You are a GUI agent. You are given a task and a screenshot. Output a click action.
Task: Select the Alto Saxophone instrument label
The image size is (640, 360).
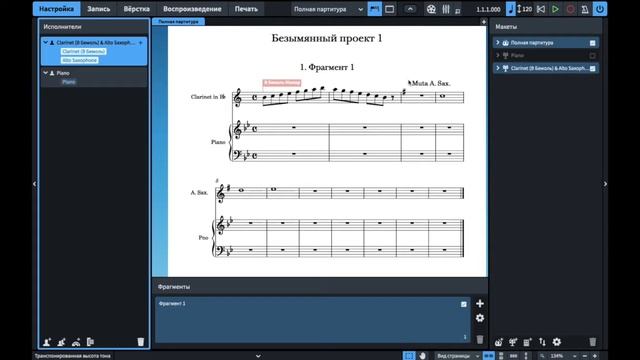pyautogui.click(x=80, y=60)
